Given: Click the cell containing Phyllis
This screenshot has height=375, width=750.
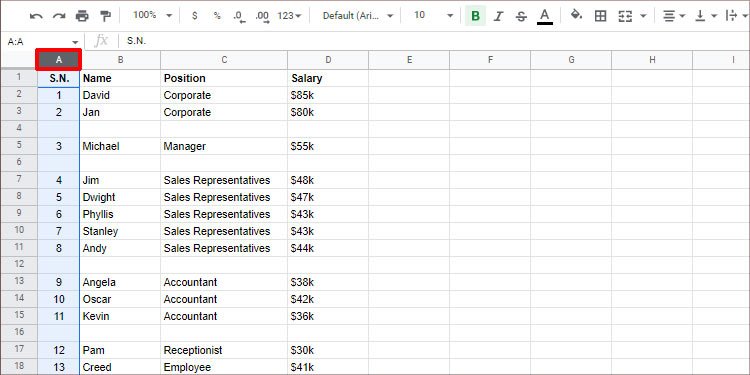Looking at the screenshot, I should pyautogui.click(x=120, y=214).
